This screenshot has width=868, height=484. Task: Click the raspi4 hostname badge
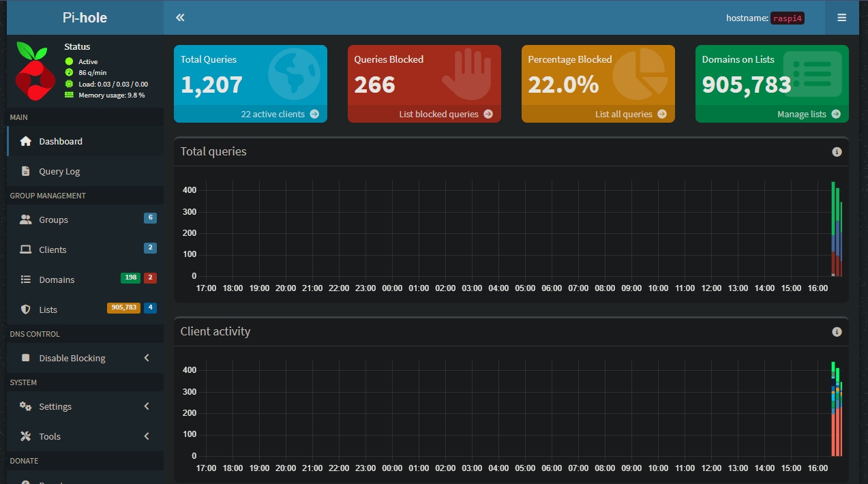(788, 18)
